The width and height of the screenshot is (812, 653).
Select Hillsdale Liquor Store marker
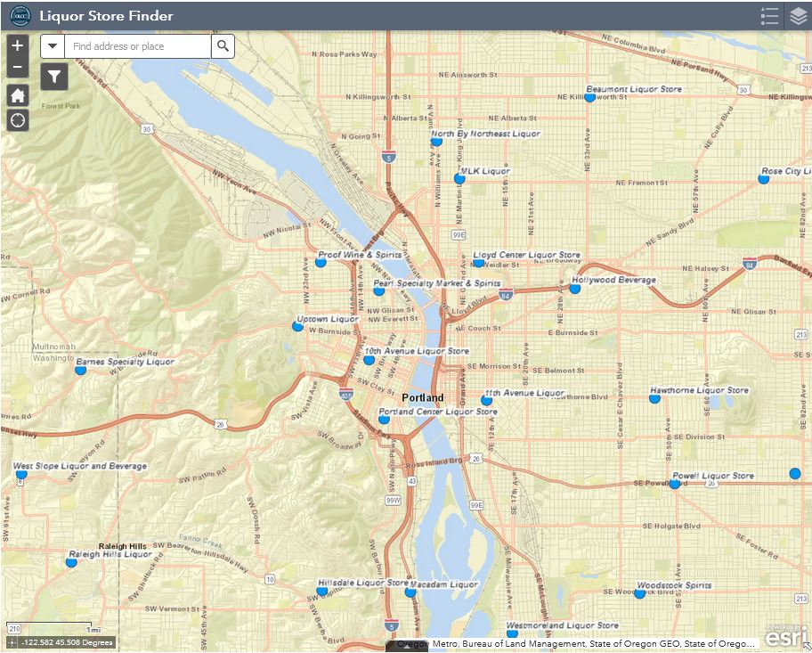(322, 591)
